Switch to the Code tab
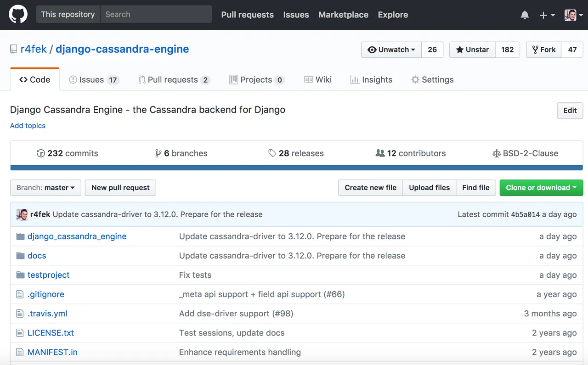This screenshot has width=588, height=365. [x=35, y=79]
